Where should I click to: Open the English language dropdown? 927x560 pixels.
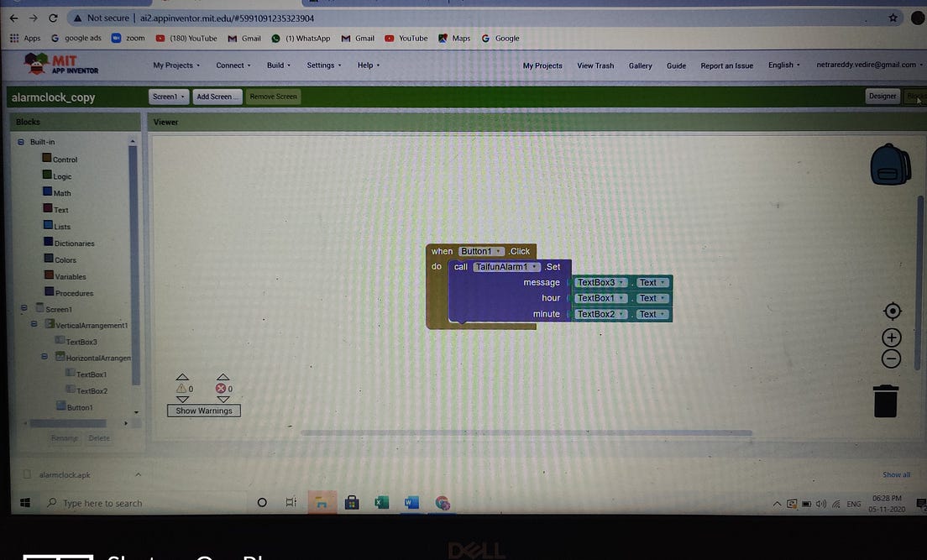(783, 65)
